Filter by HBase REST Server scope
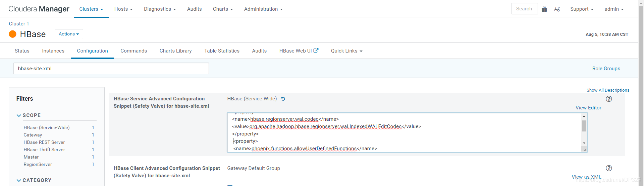 coord(44,142)
